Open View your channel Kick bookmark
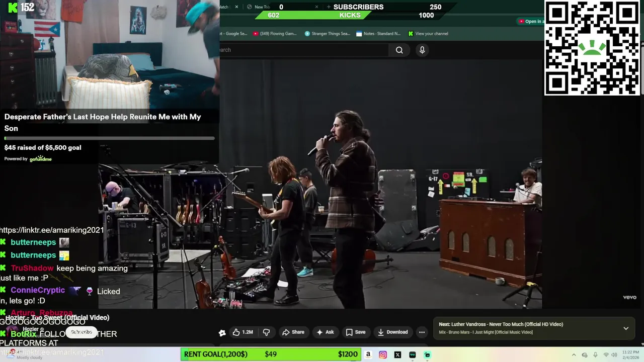The height and width of the screenshot is (362, 644). (x=428, y=34)
